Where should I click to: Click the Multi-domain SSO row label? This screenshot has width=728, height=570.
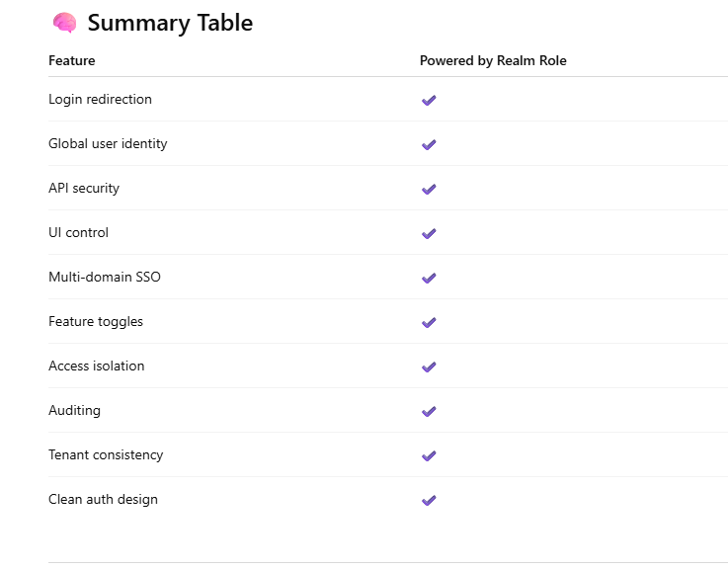point(105,278)
